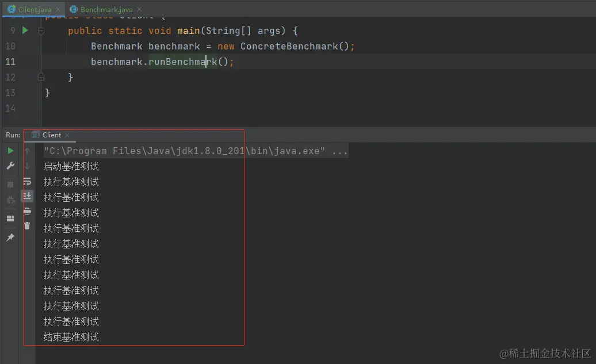Click the down arrow stack trace icon
596x364 pixels.
click(27, 166)
